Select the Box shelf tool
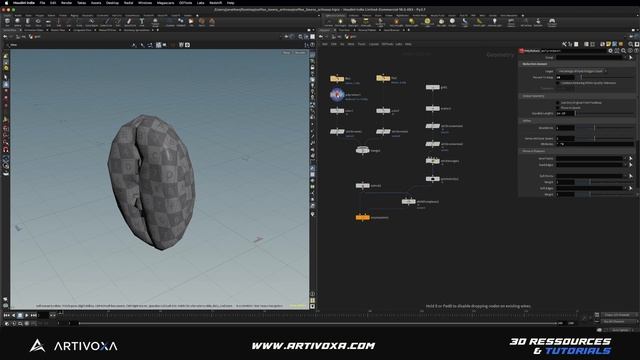Image resolution: width=640 pixels, height=360 pixels. (x=7, y=22)
